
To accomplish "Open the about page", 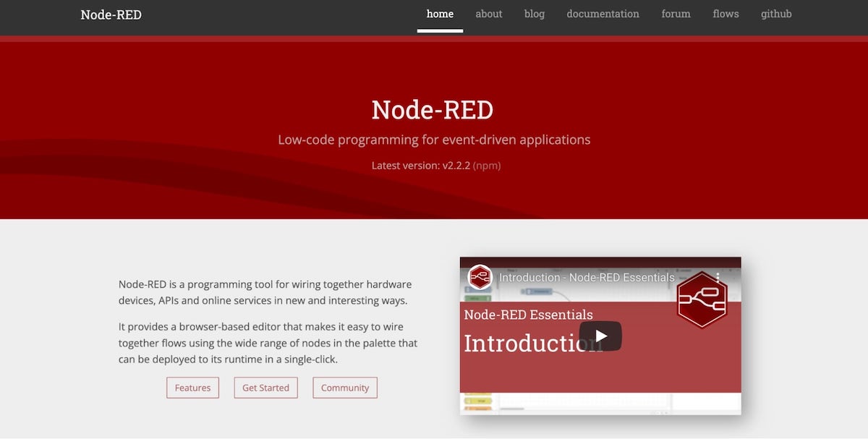I will (489, 14).
